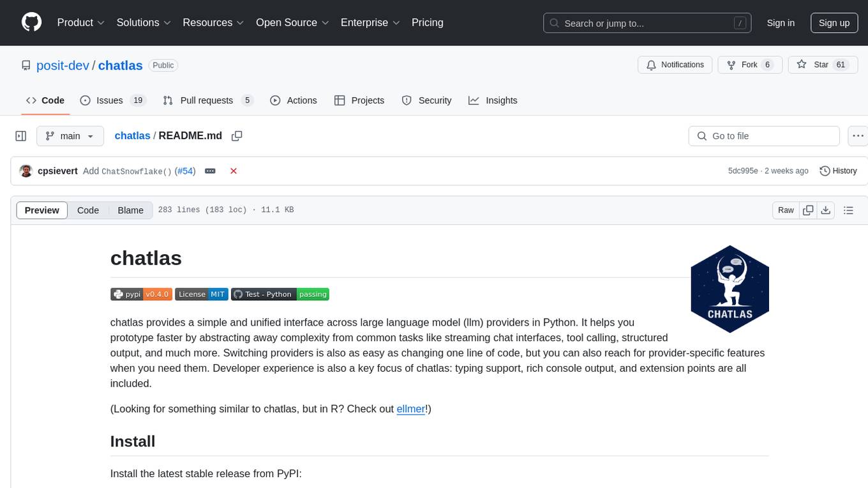Viewport: 868px width, 488px height.
Task: Expand the commit message ellipsis
Action: [x=210, y=171]
